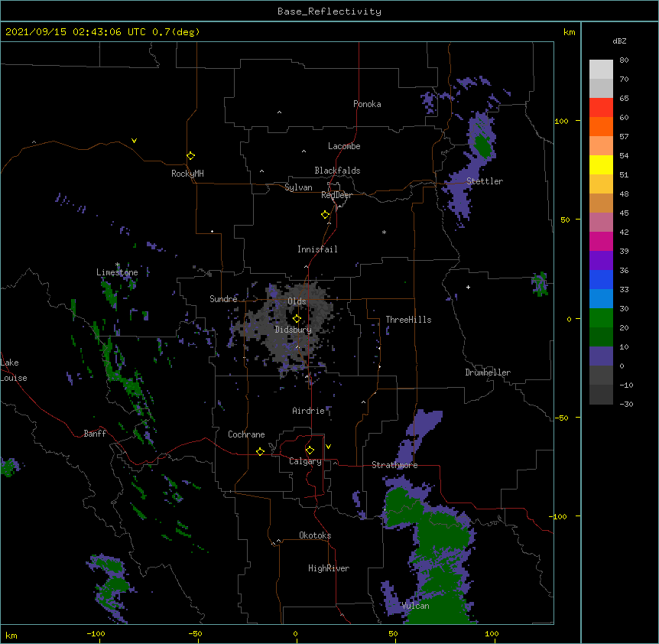Click the yellow diamond marker south of RedDeer
This screenshot has width=659, height=644.
(x=326, y=215)
